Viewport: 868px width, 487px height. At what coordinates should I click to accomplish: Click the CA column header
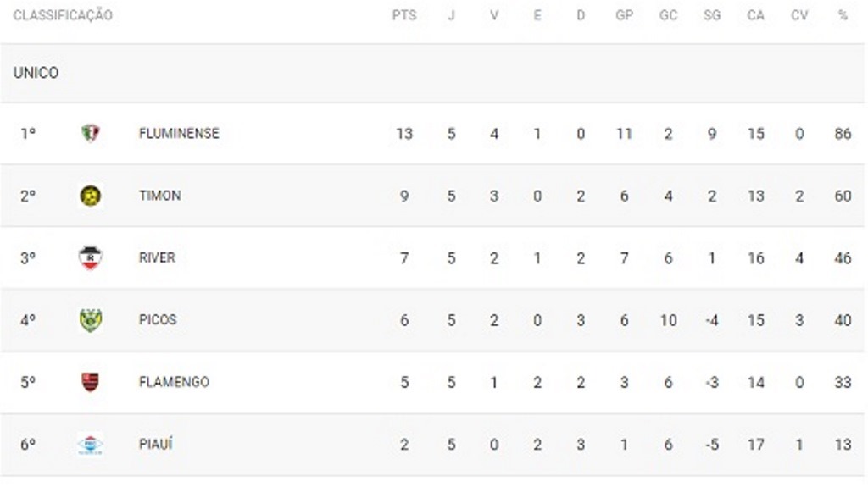755,15
